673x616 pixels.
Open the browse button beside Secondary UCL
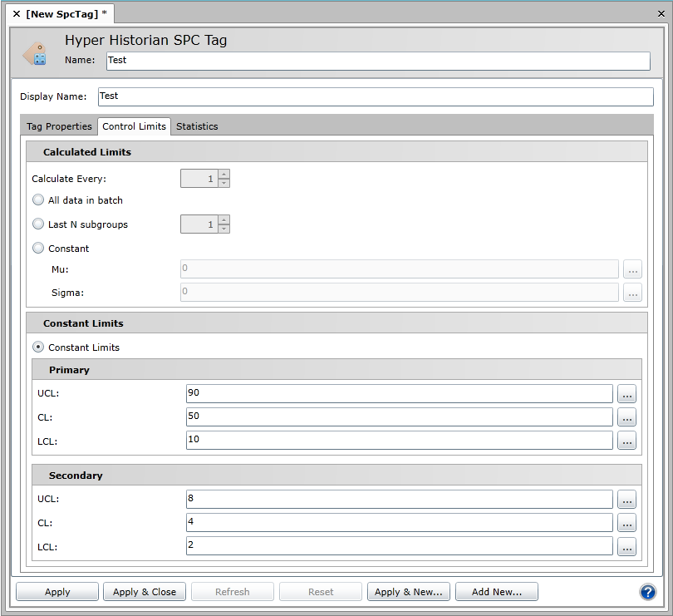[626, 500]
